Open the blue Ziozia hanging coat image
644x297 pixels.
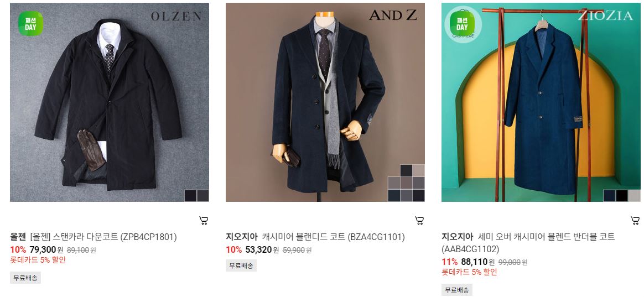click(541, 102)
